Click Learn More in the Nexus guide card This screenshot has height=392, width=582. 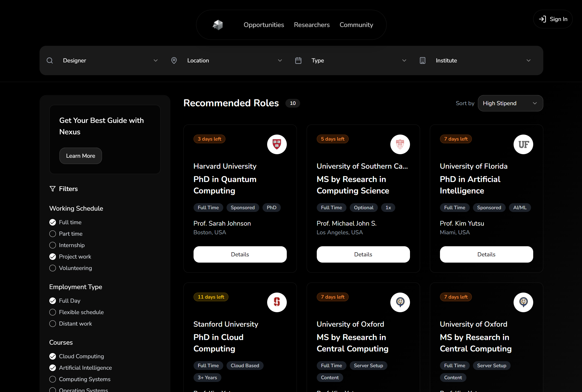point(80,156)
